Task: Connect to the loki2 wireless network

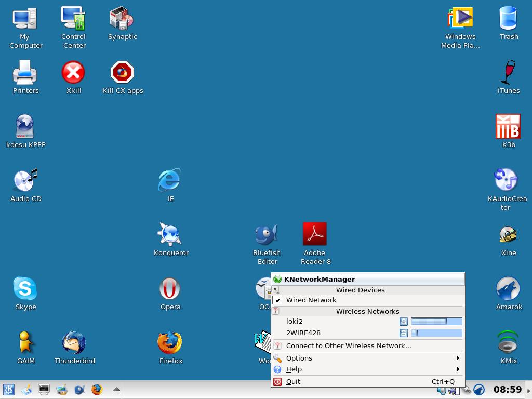Action: pyautogui.click(x=368, y=321)
